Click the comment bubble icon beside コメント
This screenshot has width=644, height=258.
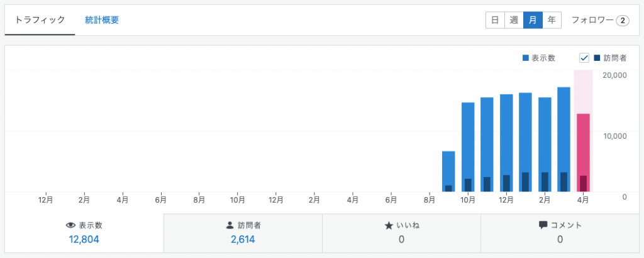(543, 225)
